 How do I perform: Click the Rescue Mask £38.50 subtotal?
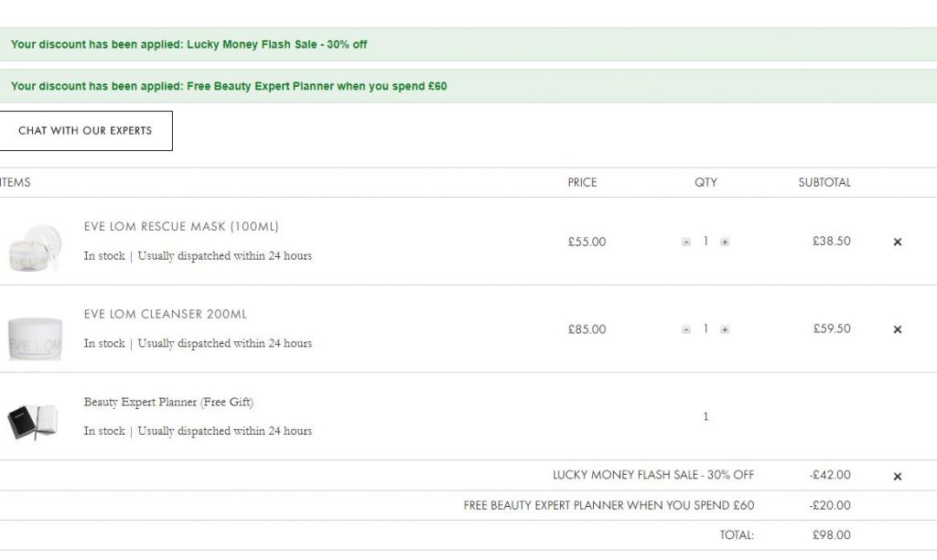coord(831,242)
